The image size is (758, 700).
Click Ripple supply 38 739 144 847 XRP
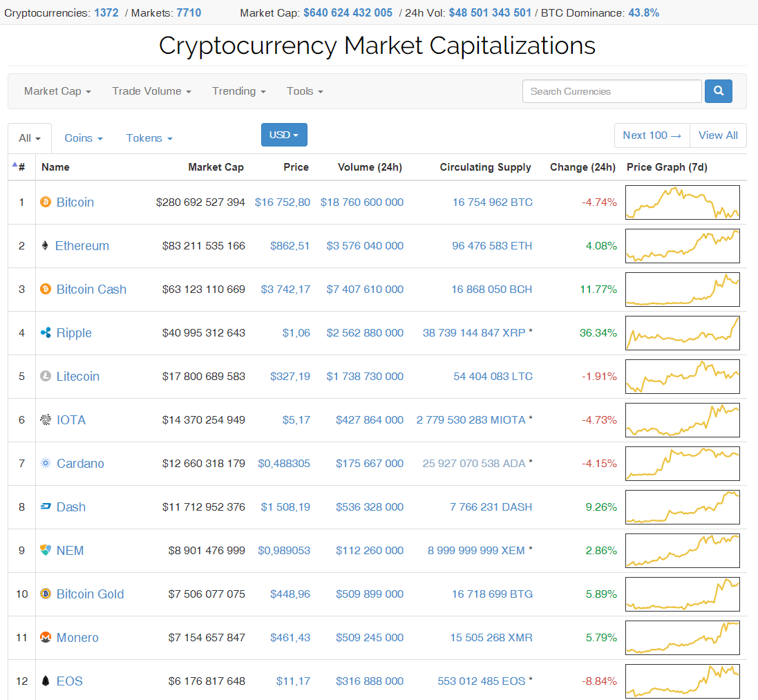click(474, 332)
